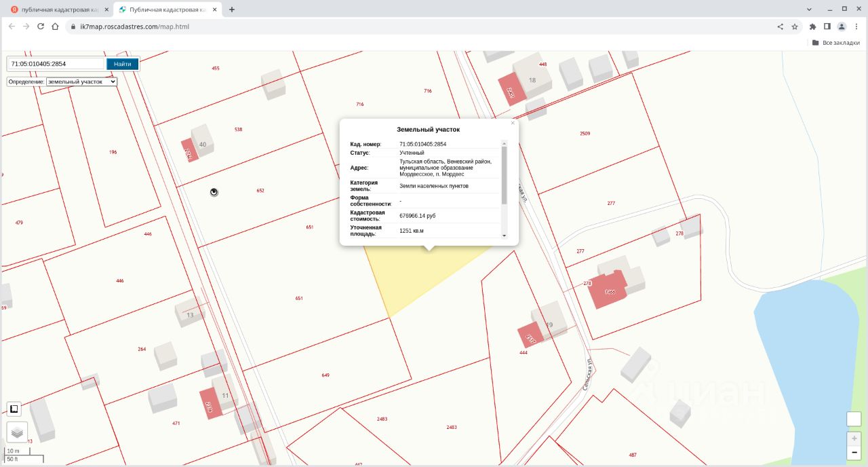This screenshot has width=868, height=467.
Task: Click parcel label 455
Action: pos(216,69)
